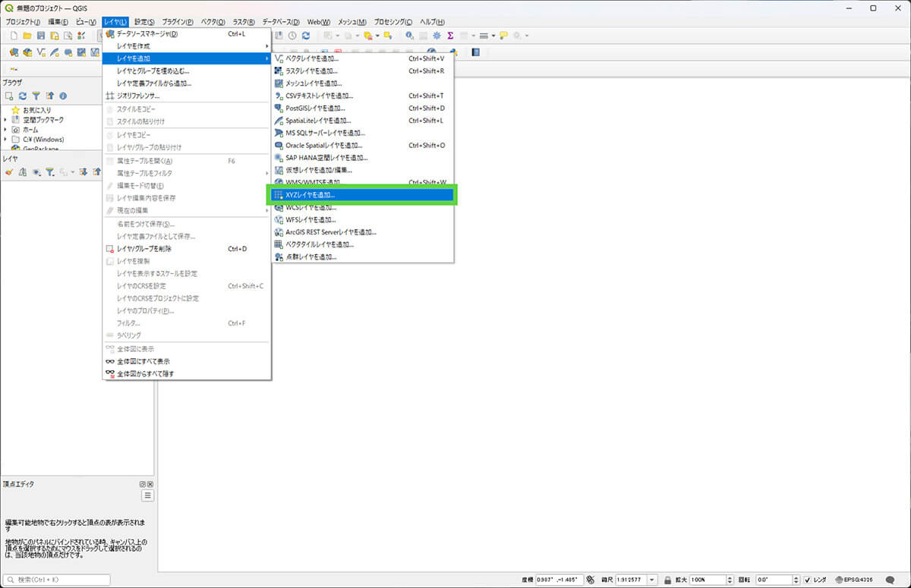Click the messages speech bubble icon in the status bar
This screenshot has width=911, height=588.
pos(890,580)
